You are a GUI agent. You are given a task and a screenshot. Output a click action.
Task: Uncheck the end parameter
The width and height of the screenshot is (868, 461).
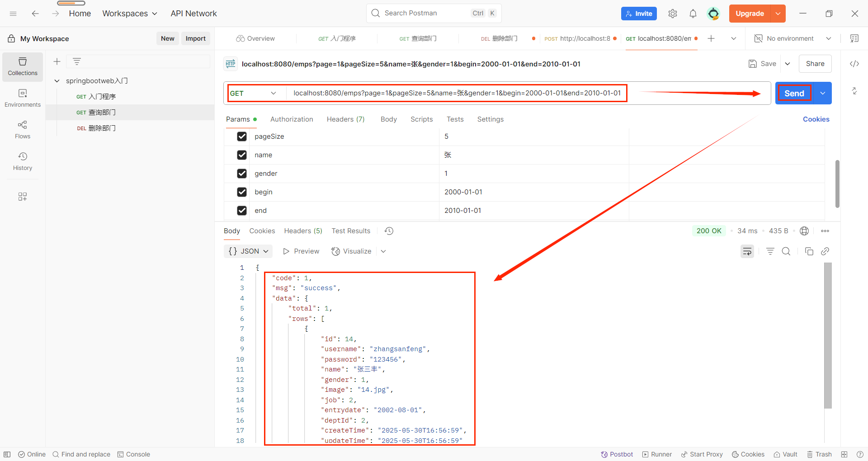242,211
